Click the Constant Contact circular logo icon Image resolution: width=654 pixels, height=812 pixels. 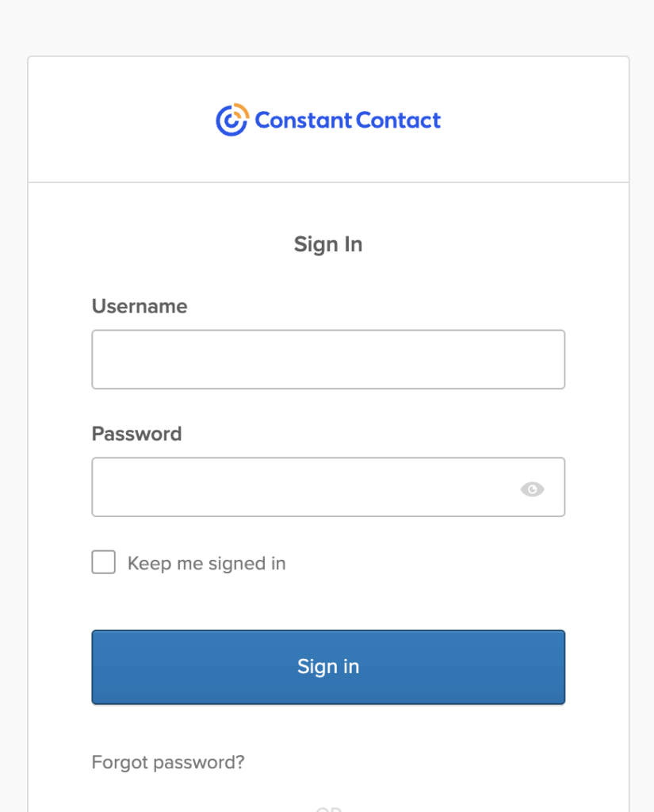231,120
